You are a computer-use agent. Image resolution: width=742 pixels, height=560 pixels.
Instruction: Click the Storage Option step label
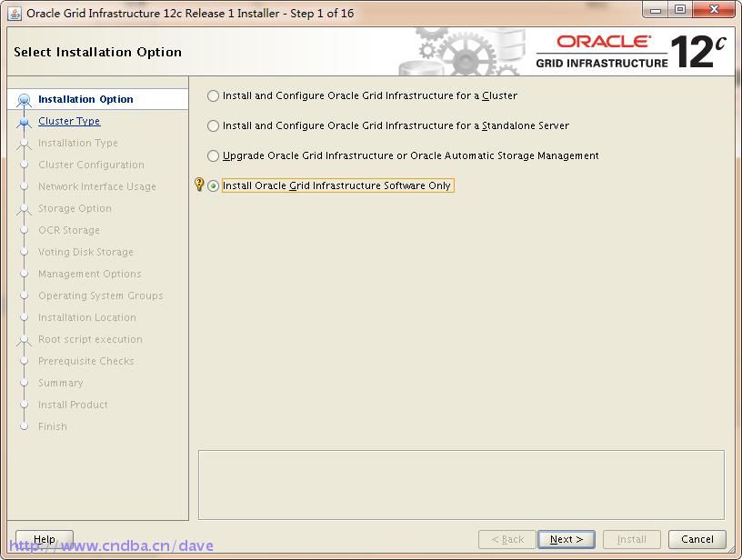(75, 208)
